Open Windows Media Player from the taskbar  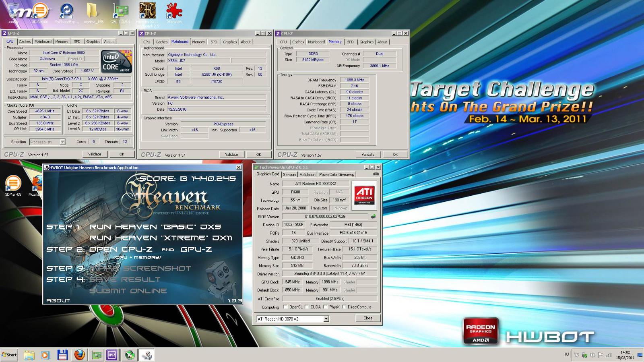click(45, 355)
